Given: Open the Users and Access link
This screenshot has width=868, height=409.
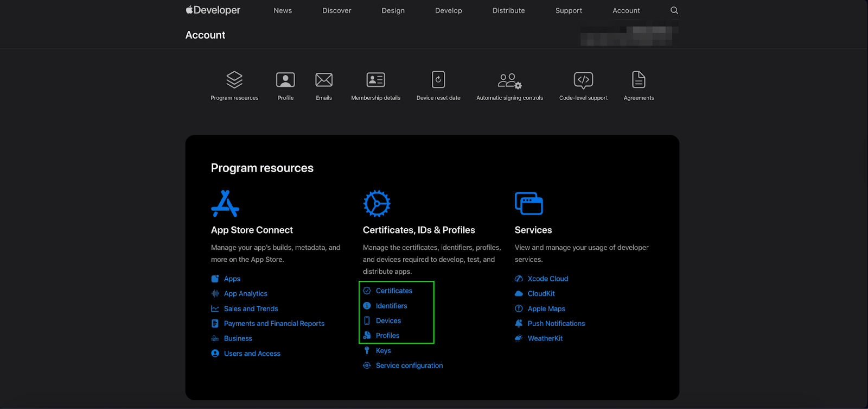Looking at the screenshot, I should 252,354.
